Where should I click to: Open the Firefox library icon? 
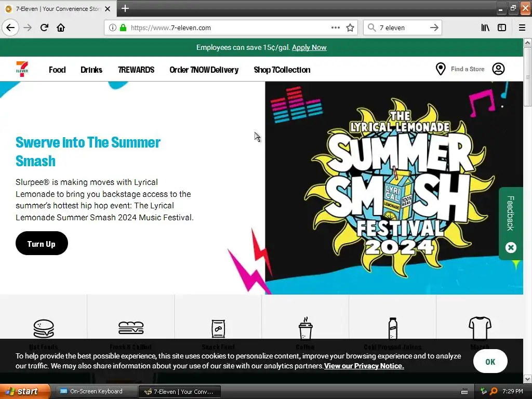pos(485,28)
